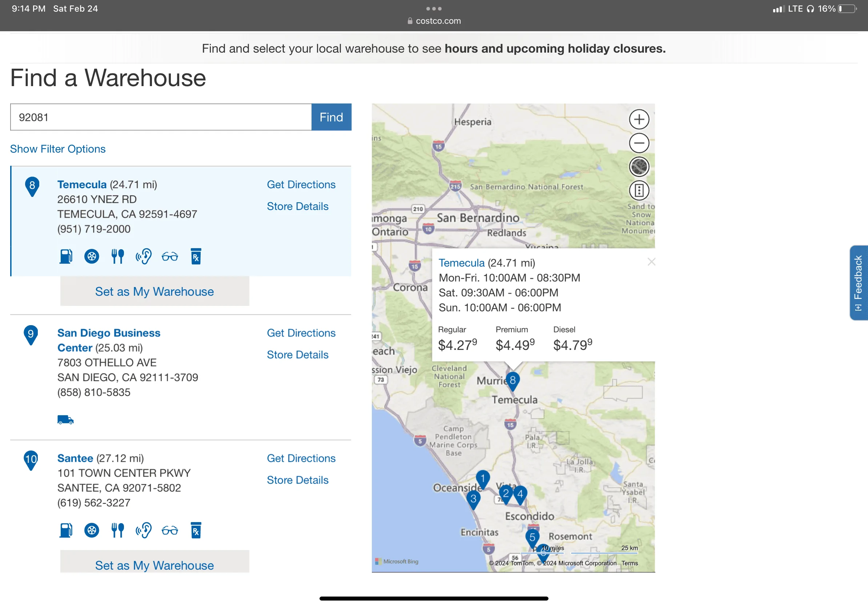Open the Temecula warehouse name link in the list
Screen dimensions: 868x606
point(82,184)
